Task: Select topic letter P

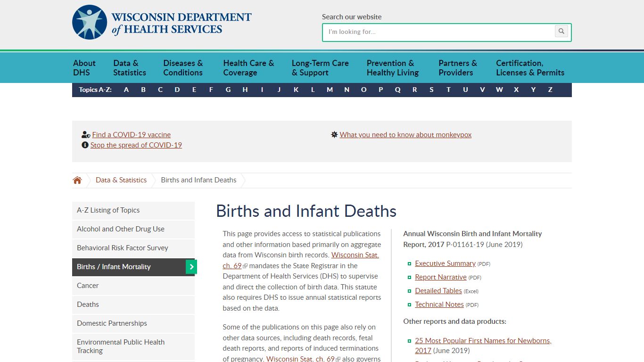Action: pyautogui.click(x=380, y=90)
